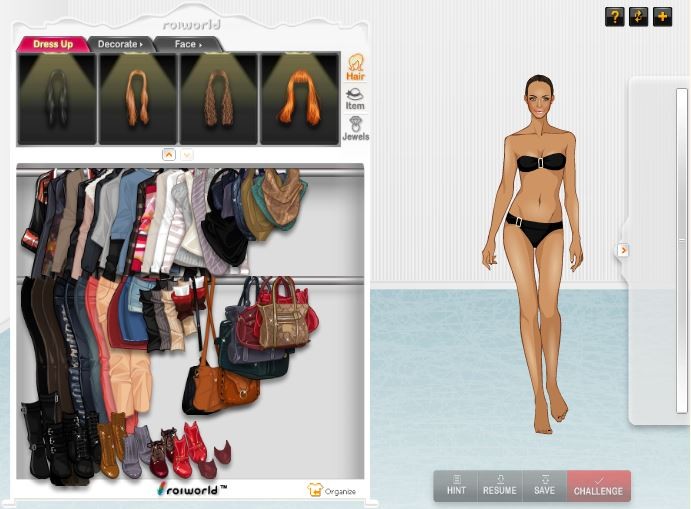Open the Jewels category
Image resolution: width=691 pixels, height=509 pixels.
tap(355, 128)
